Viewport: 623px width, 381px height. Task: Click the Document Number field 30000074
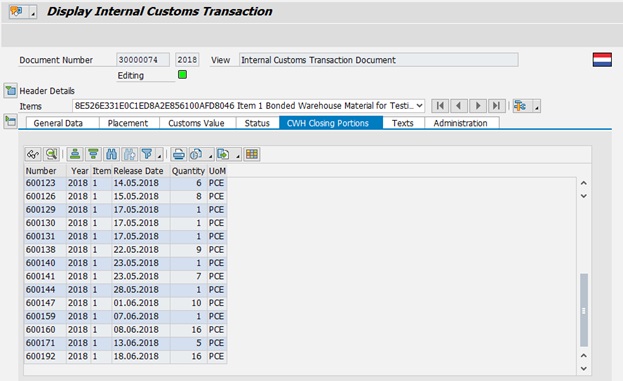click(x=143, y=60)
